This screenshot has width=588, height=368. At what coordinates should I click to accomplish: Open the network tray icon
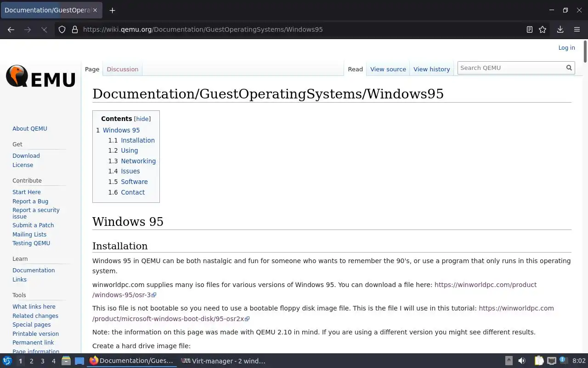pos(552,361)
